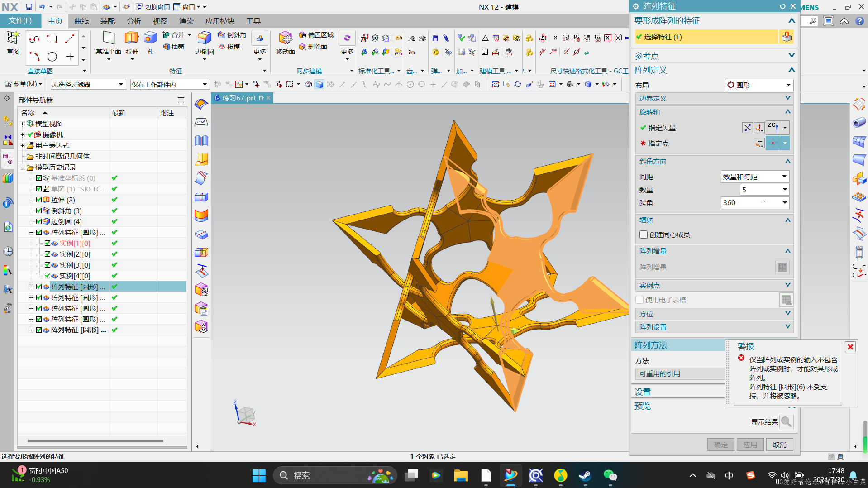Select the Unite (合并) command
868x488 pixels.
pyautogui.click(x=173, y=35)
